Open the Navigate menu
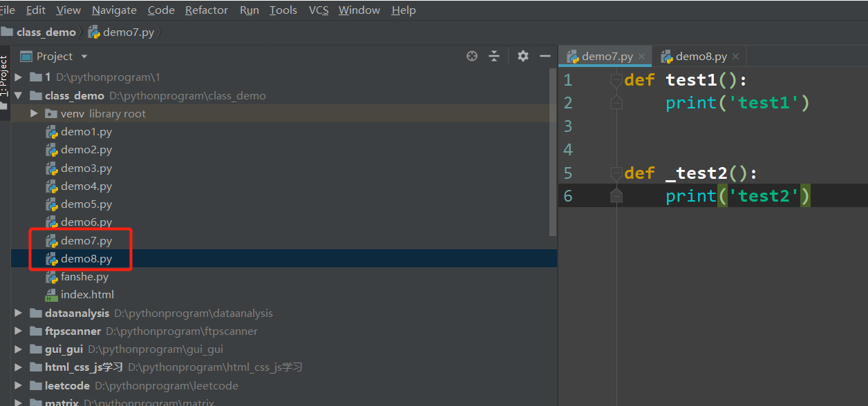This screenshot has height=406, width=868. pos(114,10)
